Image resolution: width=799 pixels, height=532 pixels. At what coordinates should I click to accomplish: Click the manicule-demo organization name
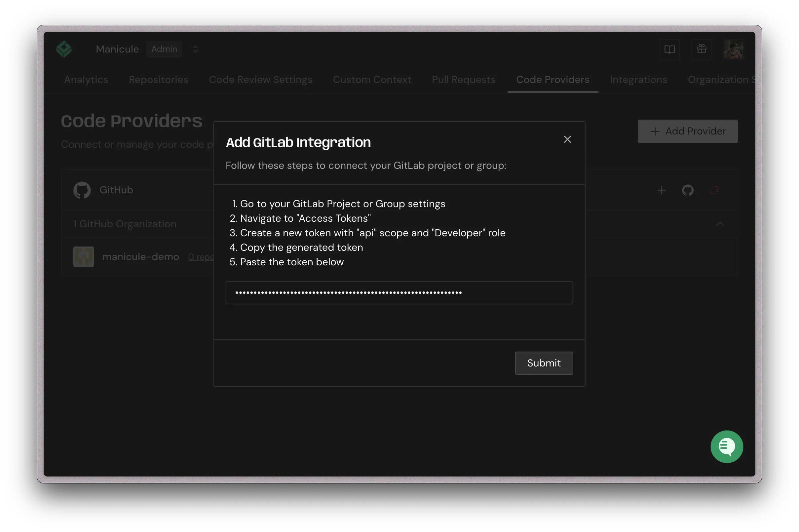(x=141, y=257)
